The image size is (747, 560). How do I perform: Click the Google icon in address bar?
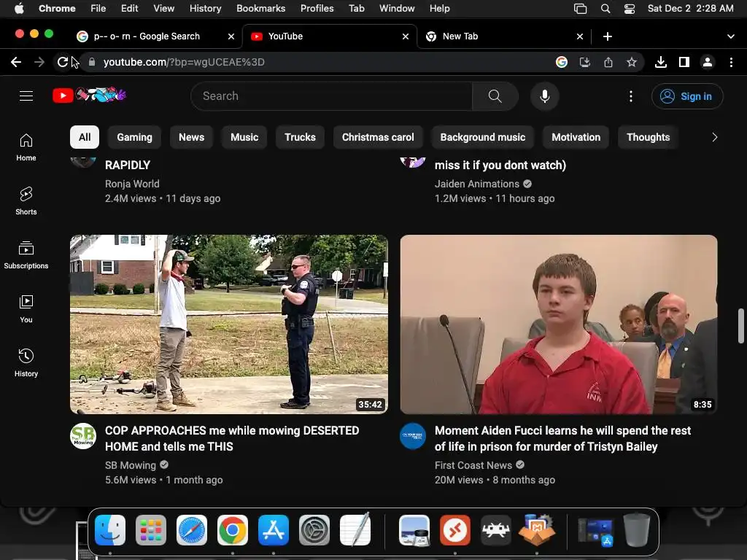[562, 62]
